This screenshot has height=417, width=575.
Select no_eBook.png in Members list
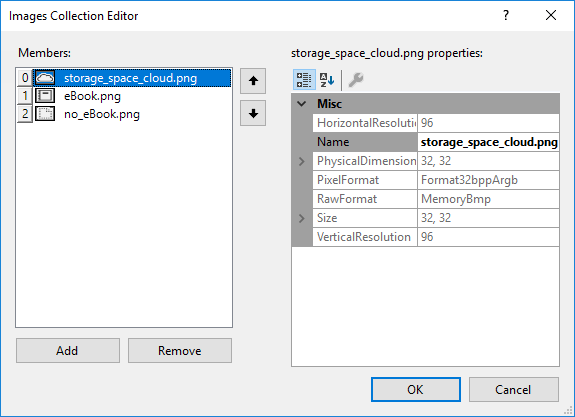tap(102, 114)
